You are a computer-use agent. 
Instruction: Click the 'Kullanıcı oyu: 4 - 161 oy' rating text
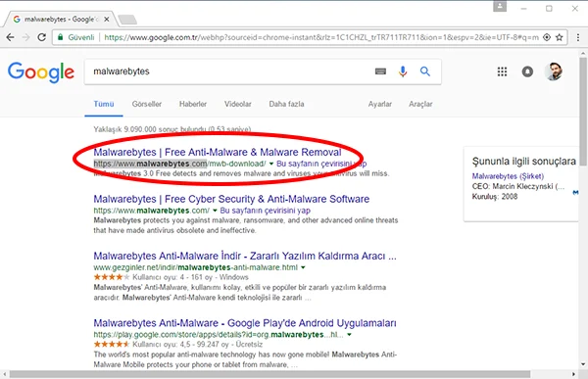172,277
